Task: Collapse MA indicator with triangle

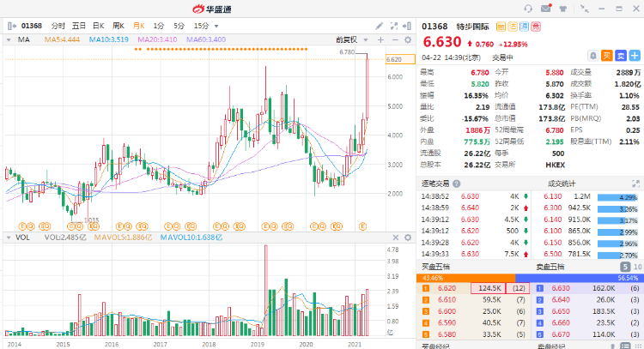Action: (9, 39)
